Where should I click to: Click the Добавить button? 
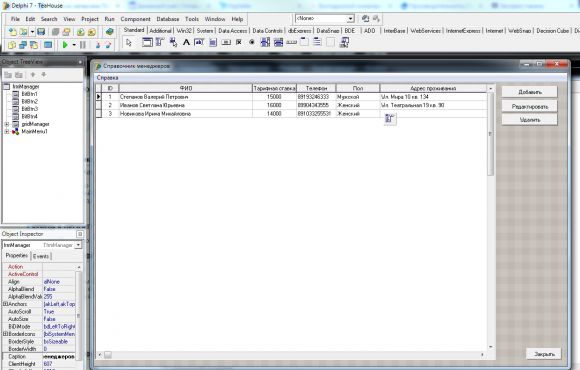(x=529, y=92)
